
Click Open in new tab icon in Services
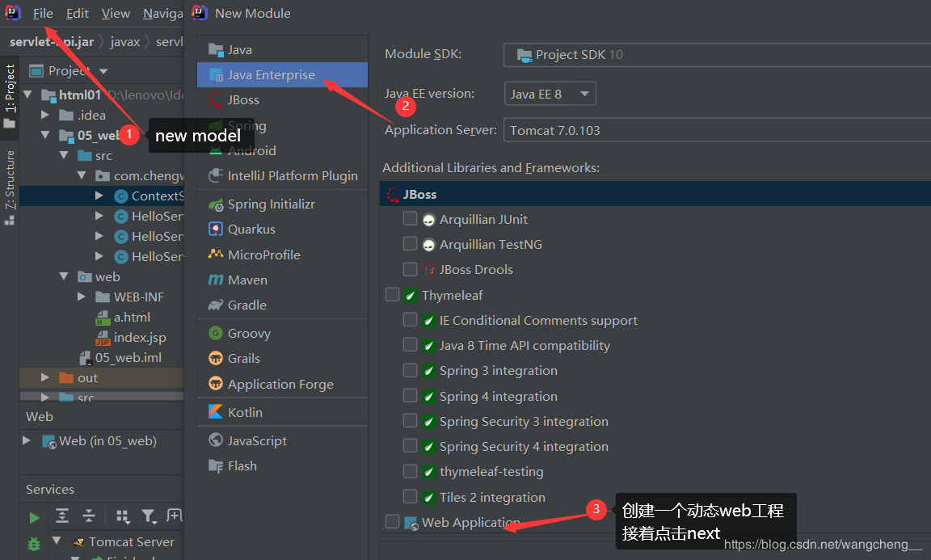175,515
